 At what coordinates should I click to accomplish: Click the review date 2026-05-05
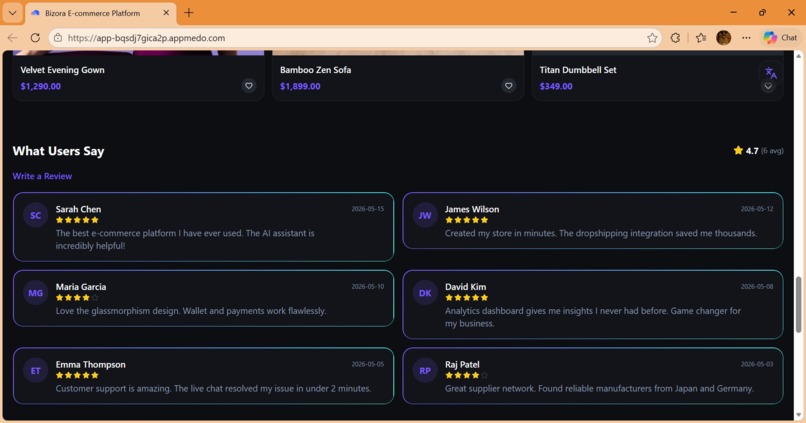click(x=368, y=364)
